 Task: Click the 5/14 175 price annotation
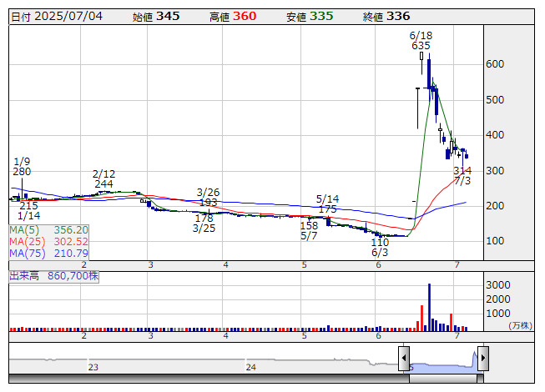[327, 204]
